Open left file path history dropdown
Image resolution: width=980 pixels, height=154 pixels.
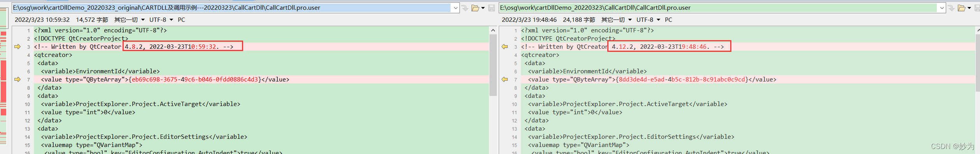[456, 8]
